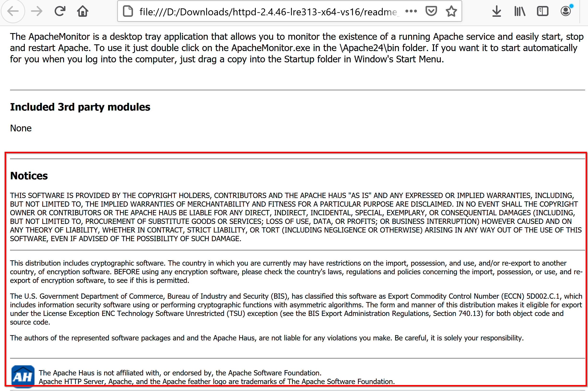The image size is (588, 391).
Task: Open the Downloads panel
Action: 496,11
